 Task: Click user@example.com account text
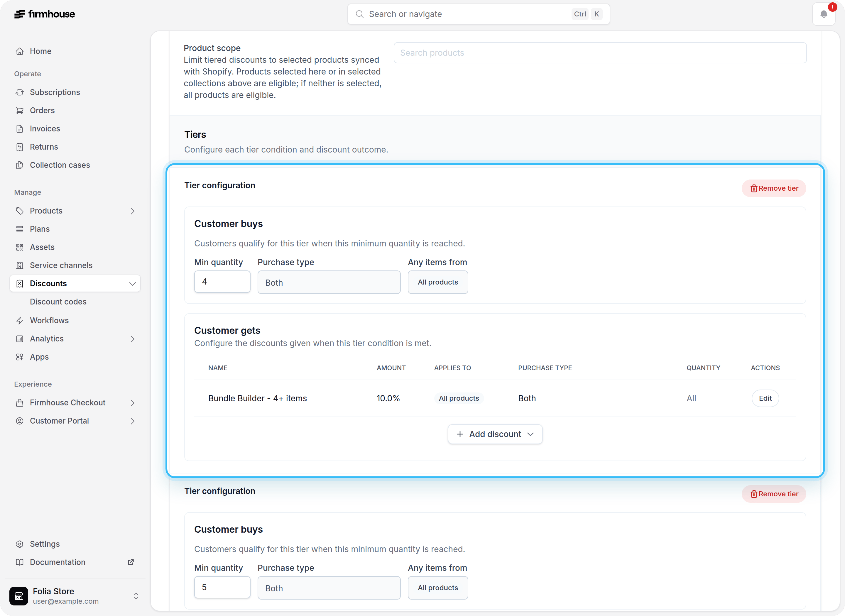66,601
